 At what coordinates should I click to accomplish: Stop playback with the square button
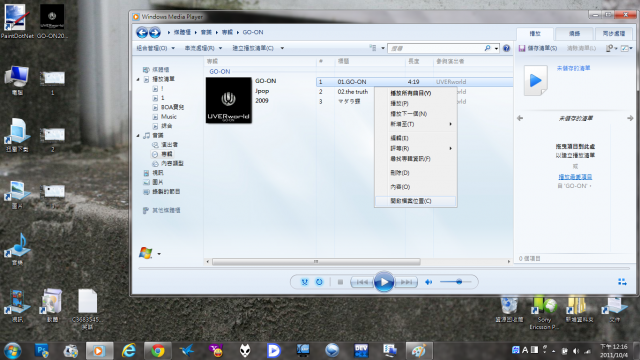click(340, 282)
